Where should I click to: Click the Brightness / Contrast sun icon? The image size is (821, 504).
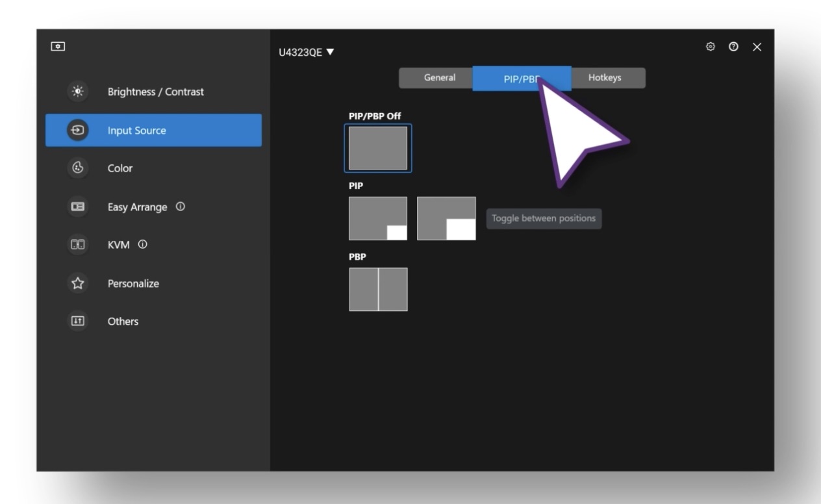(78, 92)
